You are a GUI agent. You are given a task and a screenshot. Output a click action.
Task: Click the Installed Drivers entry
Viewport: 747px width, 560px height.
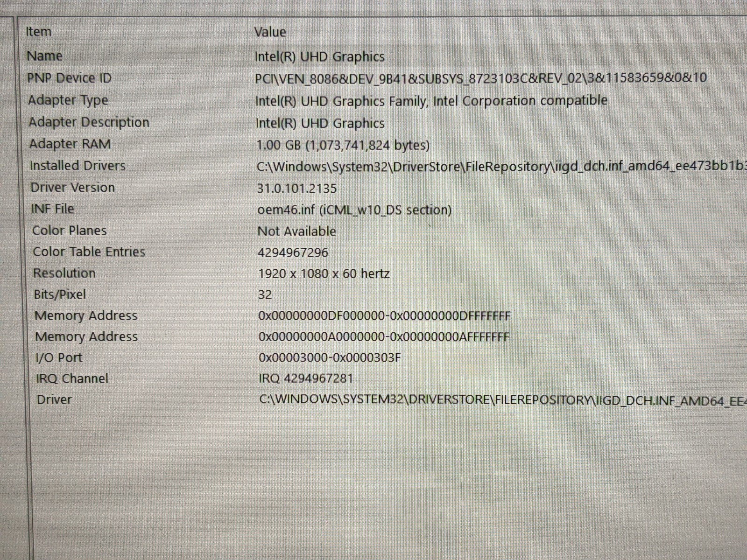coord(78,166)
